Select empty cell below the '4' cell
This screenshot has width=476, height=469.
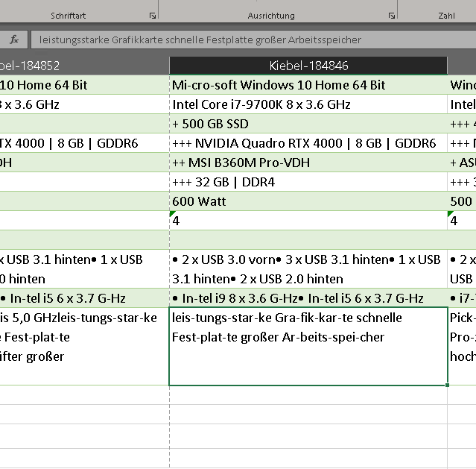click(x=308, y=240)
